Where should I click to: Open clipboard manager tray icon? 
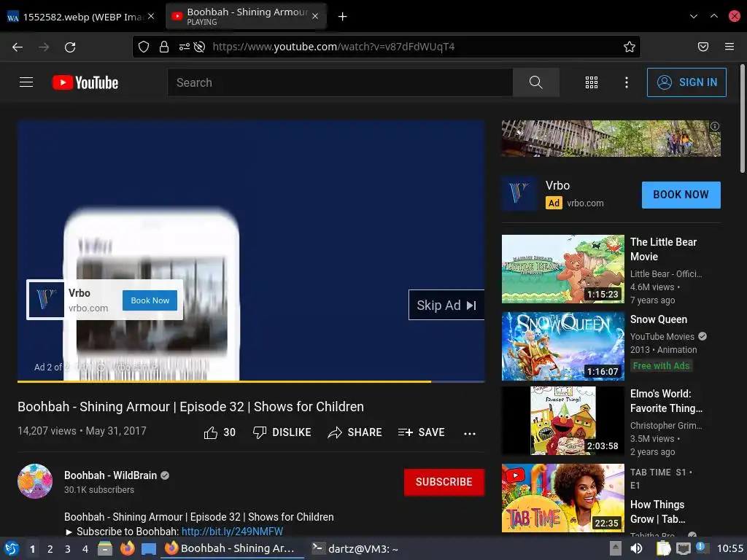663,548
